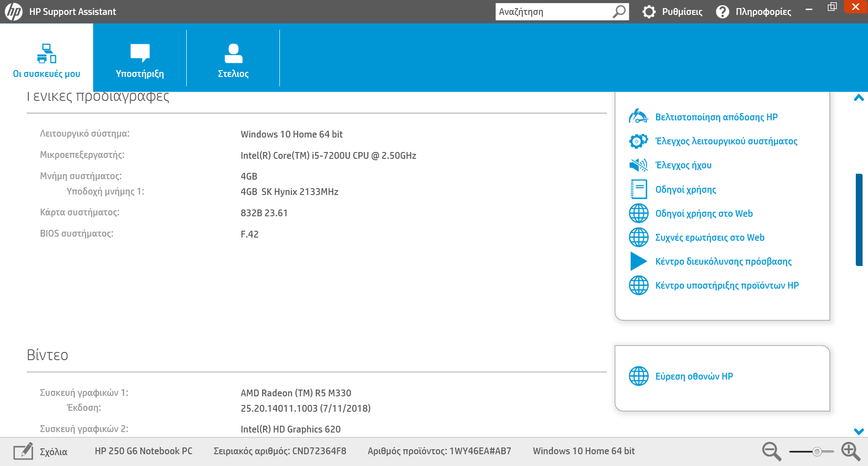Close the HP Support Assistant window
Viewport: 868px width, 466px height.
click(855, 7)
